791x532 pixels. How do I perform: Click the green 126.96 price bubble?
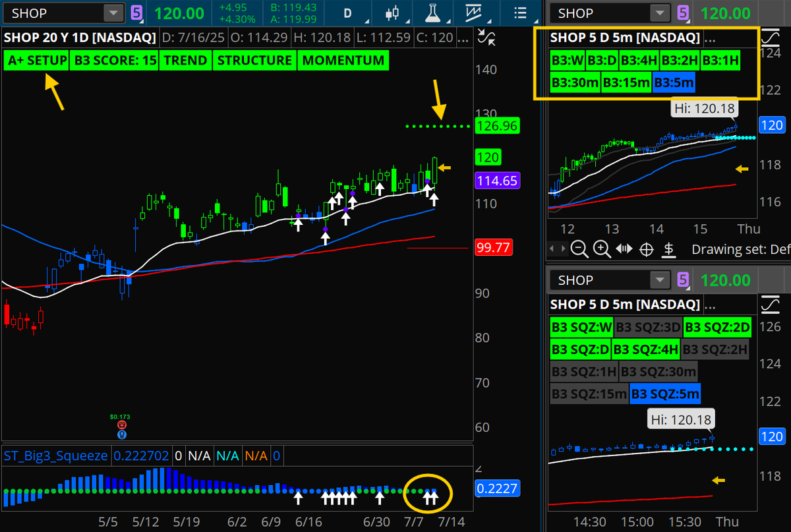point(498,125)
